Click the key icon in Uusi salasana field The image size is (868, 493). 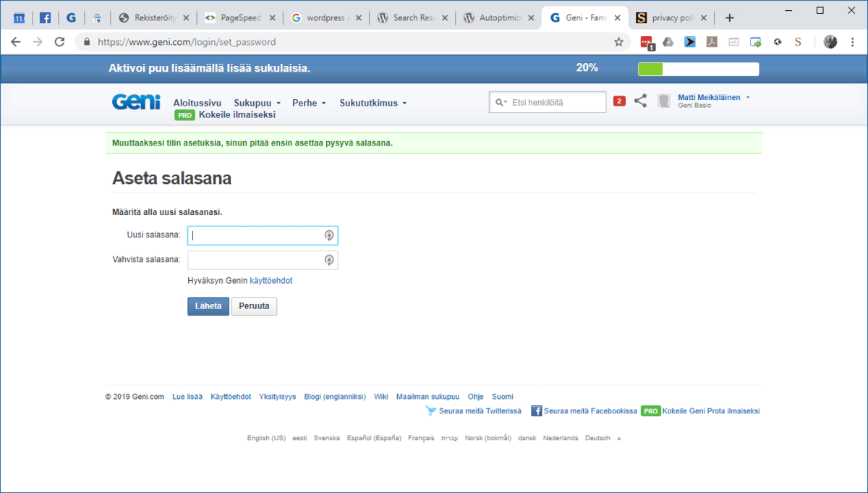(328, 235)
